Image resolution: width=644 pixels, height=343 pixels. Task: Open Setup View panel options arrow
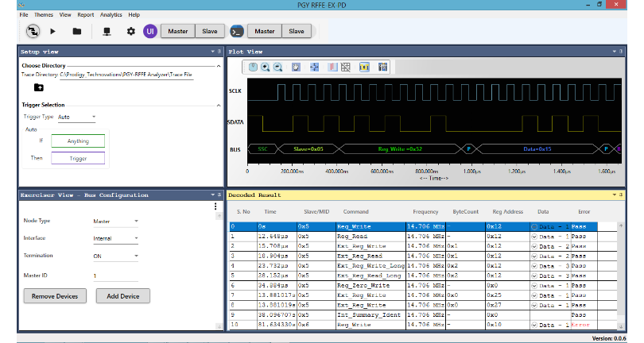point(213,52)
